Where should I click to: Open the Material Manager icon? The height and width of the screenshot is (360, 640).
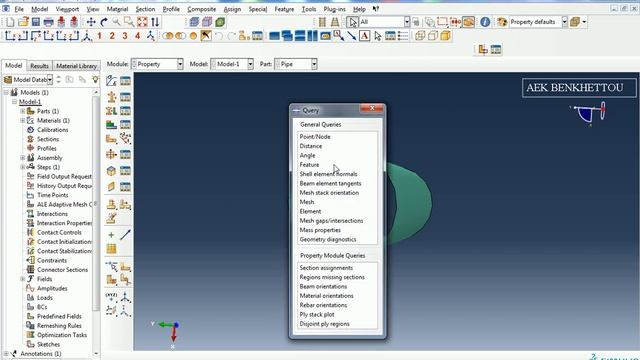(x=125, y=80)
